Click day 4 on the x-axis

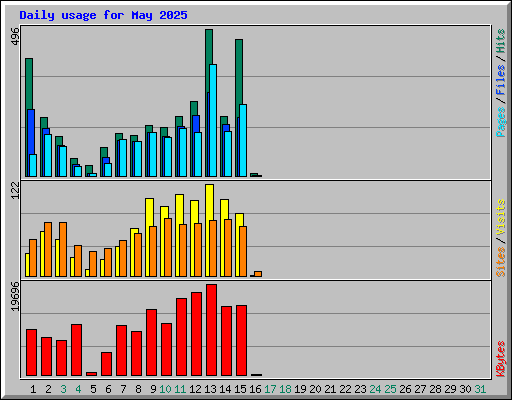(x=78, y=389)
